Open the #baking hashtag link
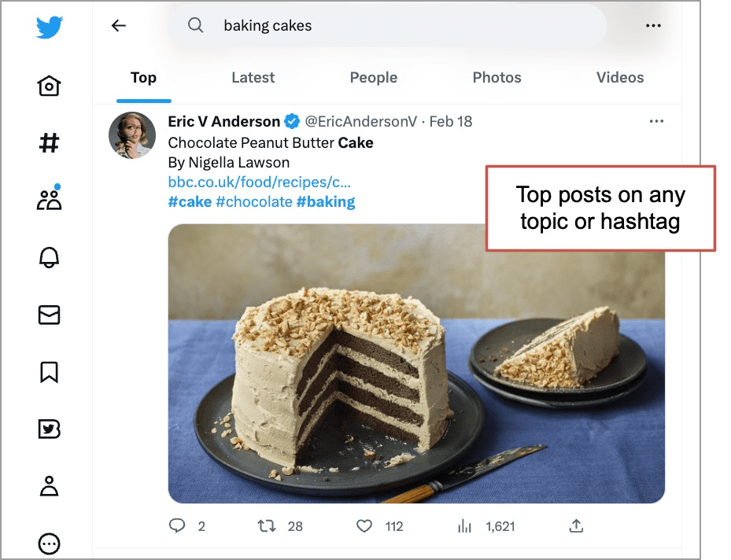Viewport: 731px width, 560px height. (326, 201)
